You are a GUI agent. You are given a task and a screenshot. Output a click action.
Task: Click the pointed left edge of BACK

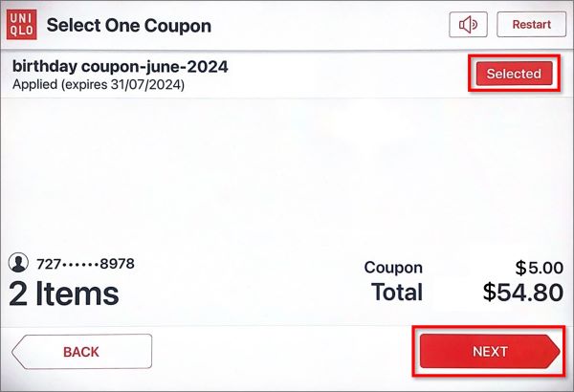[x=18, y=352]
